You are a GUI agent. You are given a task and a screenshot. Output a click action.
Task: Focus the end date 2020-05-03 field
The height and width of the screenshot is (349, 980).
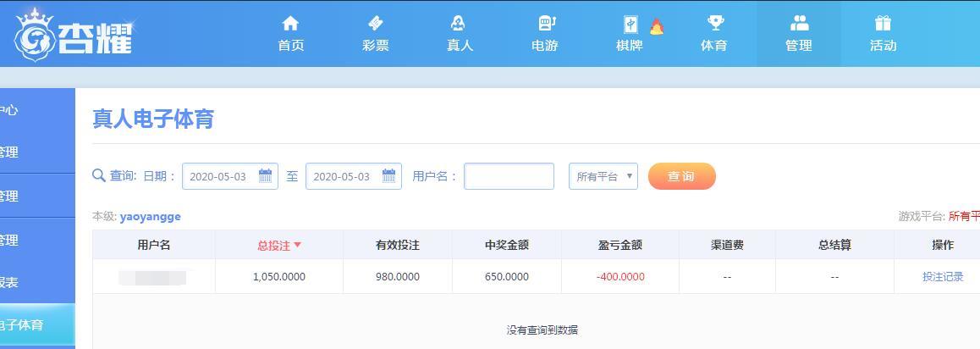(x=354, y=176)
